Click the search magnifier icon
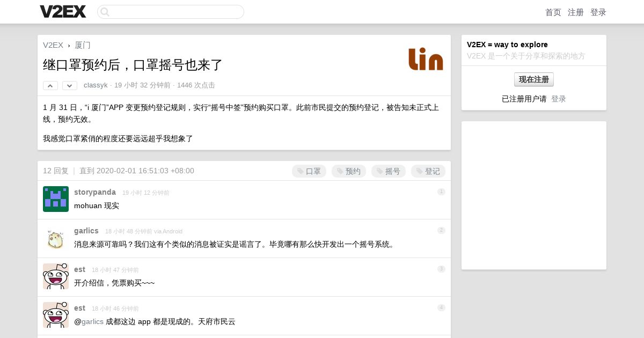 tap(105, 12)
